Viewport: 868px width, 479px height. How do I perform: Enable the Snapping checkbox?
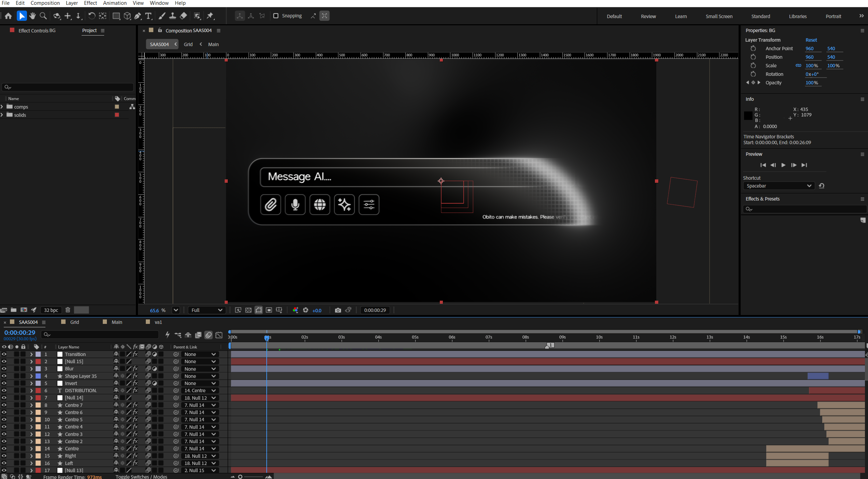(x=276, y=16)
